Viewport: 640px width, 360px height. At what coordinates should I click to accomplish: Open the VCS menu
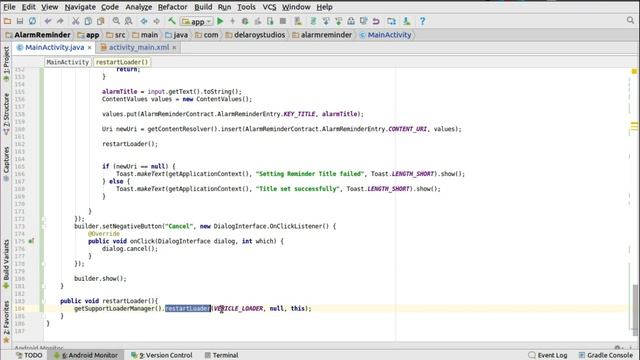269,7
